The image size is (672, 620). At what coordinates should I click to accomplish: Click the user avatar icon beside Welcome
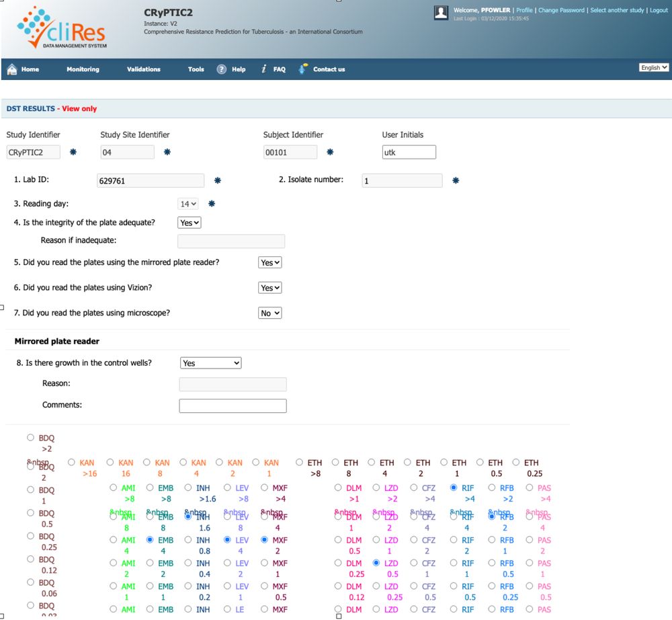pyautogui.click(x=441, y=13)
